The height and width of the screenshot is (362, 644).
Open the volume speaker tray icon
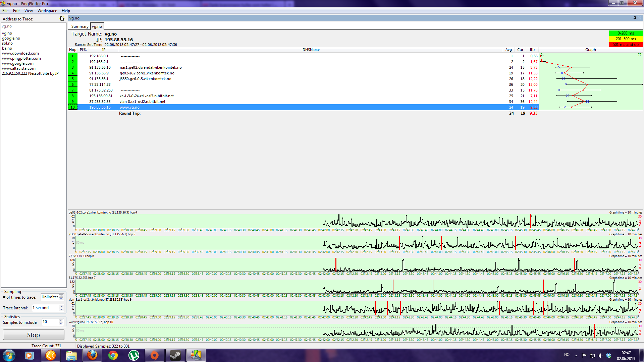pos(600,356)
